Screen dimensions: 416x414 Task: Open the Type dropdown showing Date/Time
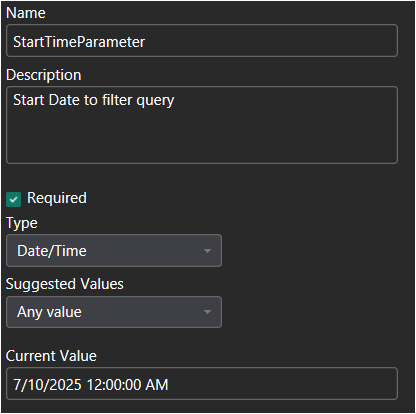114,251
